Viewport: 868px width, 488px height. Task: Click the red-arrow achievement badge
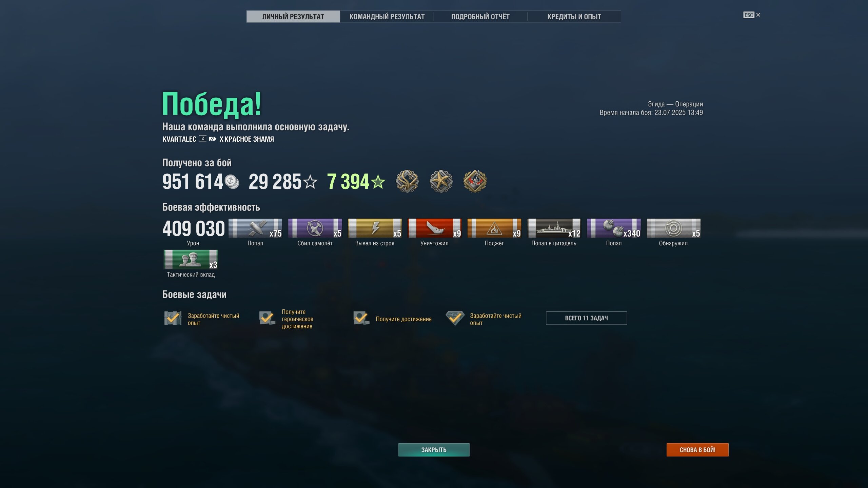(x=475, y=181)
